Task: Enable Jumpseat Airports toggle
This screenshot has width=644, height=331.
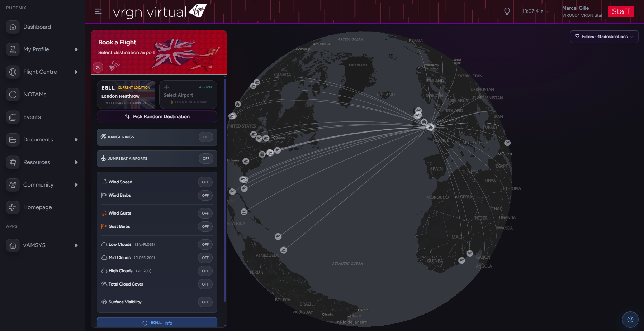Action: 206,159
